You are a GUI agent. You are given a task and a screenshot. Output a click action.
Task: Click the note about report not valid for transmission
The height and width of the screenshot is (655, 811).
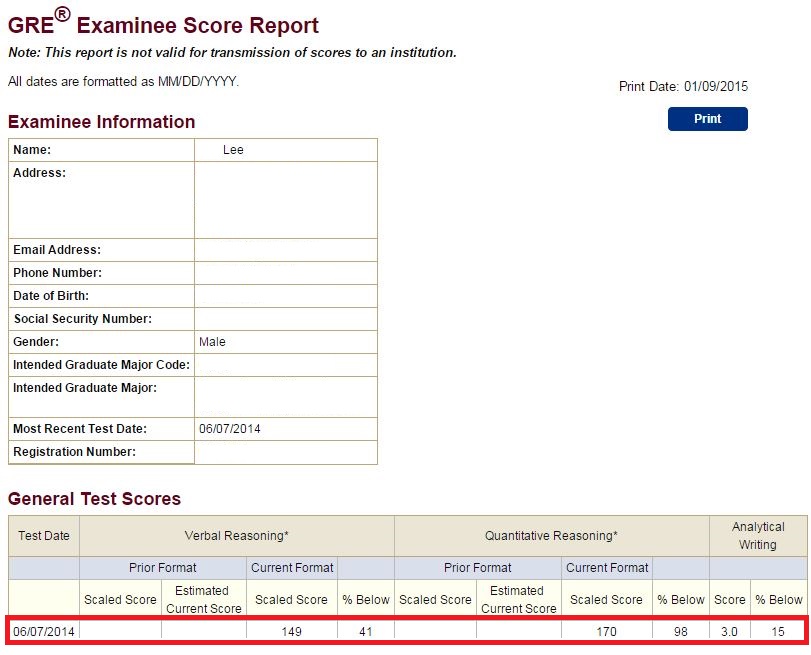click(x=232, y=53)
